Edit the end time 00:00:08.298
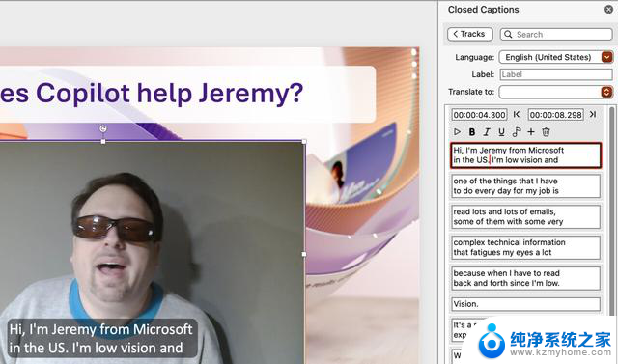 click(555, 115)
